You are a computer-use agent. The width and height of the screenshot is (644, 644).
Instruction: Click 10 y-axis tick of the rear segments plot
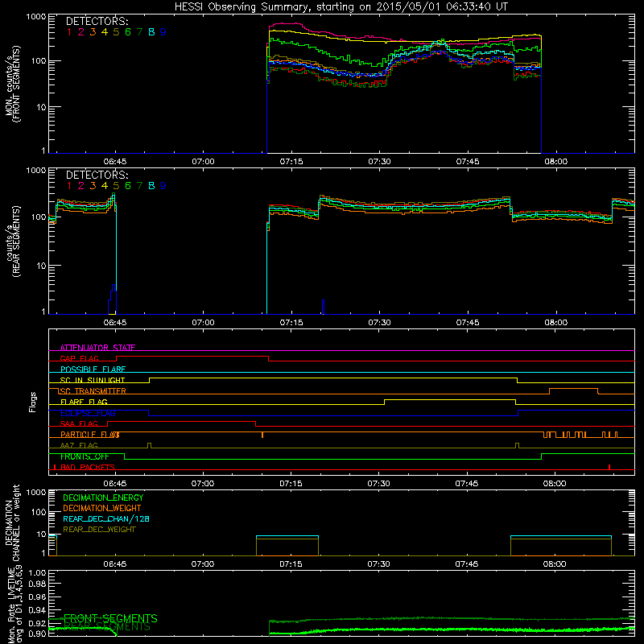(40, 266)
